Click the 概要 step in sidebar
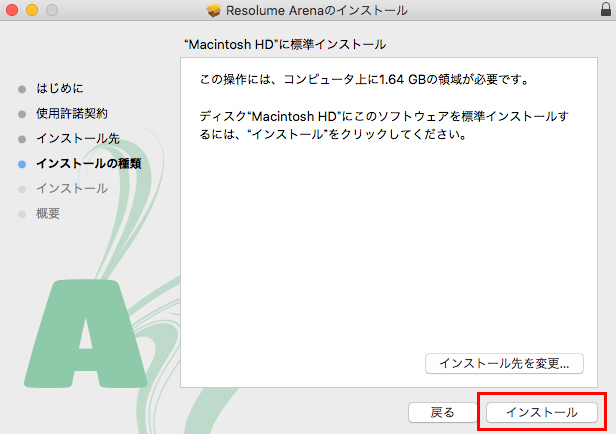Image resolution: width=616 pixels, height=434 pixels. 48,214
